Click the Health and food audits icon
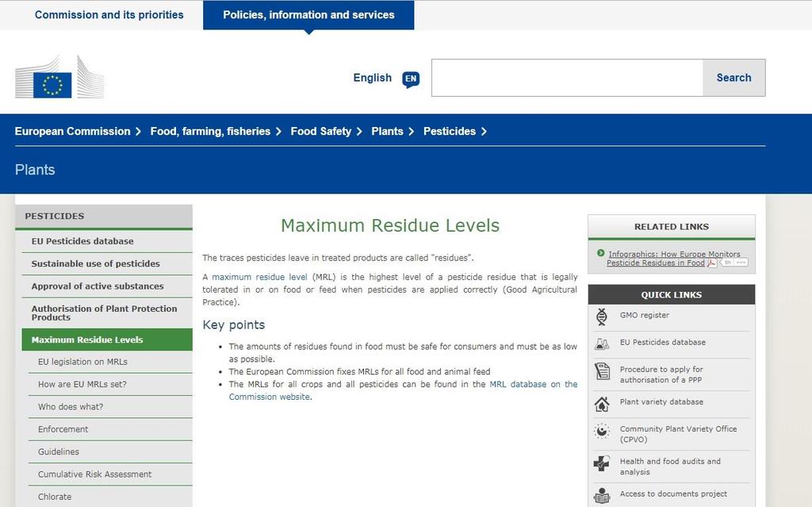The width and height of the screenshot is (812, 507). tap(601, 463)
